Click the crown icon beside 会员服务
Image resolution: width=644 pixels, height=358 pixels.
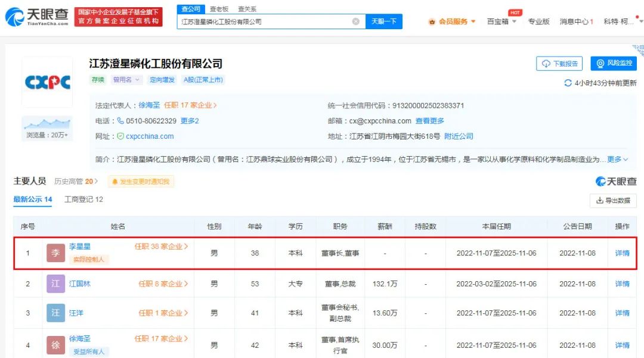(x=432, y=21)
